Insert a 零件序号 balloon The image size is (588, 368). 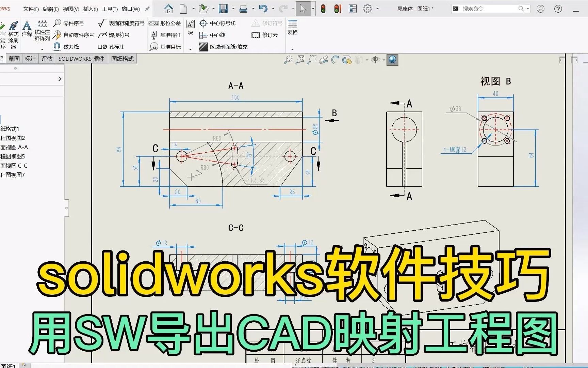(x=69, y=23)
